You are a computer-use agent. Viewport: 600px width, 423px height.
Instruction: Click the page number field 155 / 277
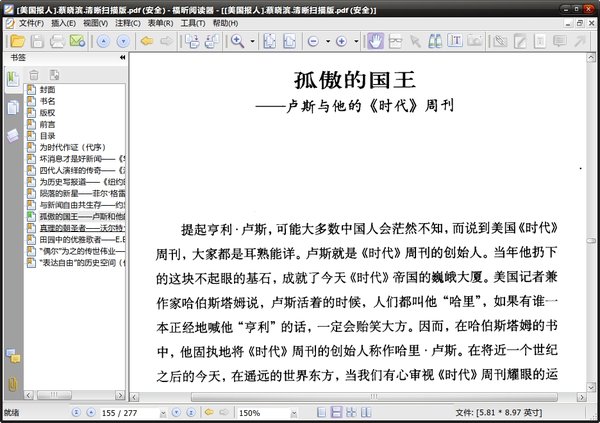(129, 413)
